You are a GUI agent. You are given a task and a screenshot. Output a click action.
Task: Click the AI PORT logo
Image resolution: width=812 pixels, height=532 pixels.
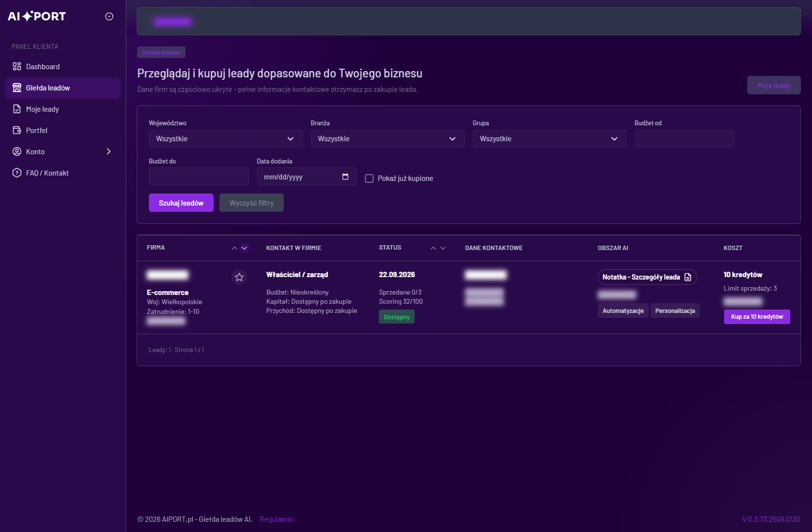coord(37,16)
